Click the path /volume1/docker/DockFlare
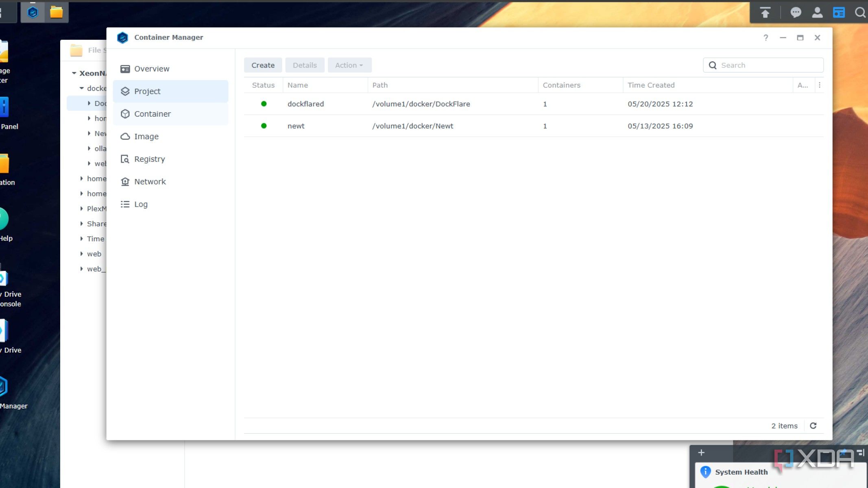Viewport: 868px width, 488px height. pyautogui.click(x=421, y=104)
